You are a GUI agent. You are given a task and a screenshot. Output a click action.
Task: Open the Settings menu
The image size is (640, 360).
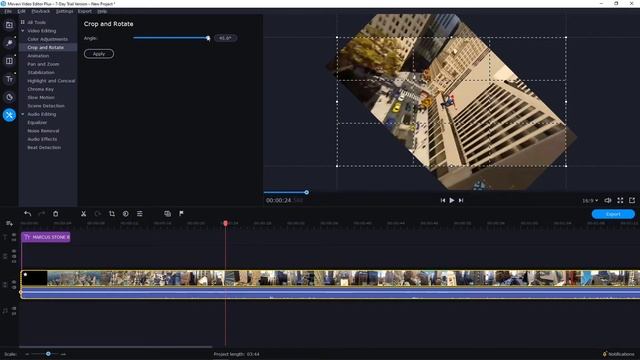coord(64,11)
